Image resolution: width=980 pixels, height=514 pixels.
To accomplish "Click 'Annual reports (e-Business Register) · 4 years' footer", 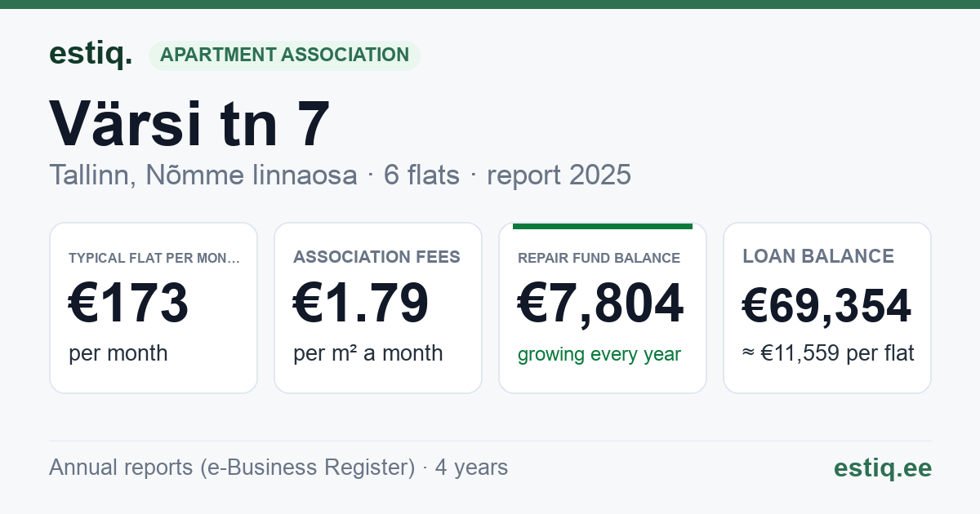I will click(x=278, y=467).
